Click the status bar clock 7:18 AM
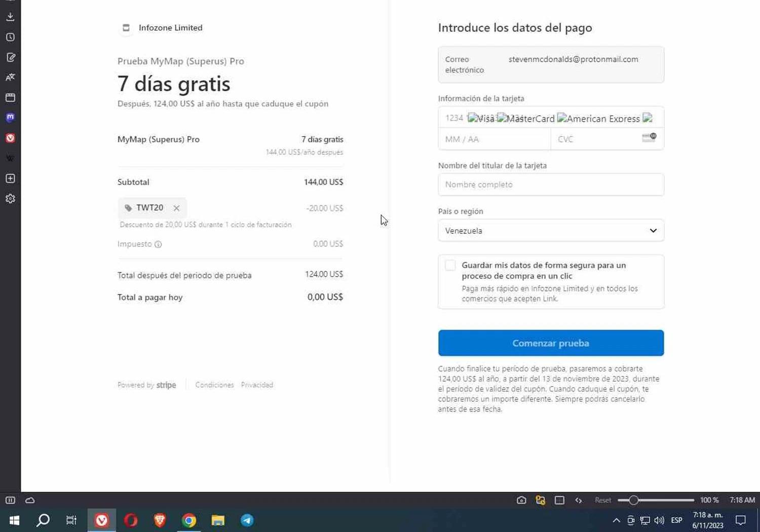This screenshot has width=760, height=532. coord(742,500)
